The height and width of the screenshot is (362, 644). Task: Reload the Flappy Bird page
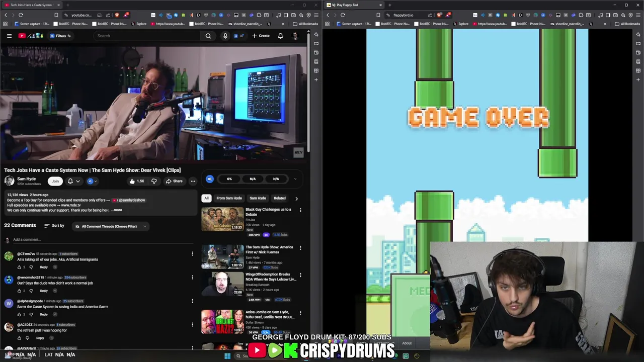pos(343,15)
